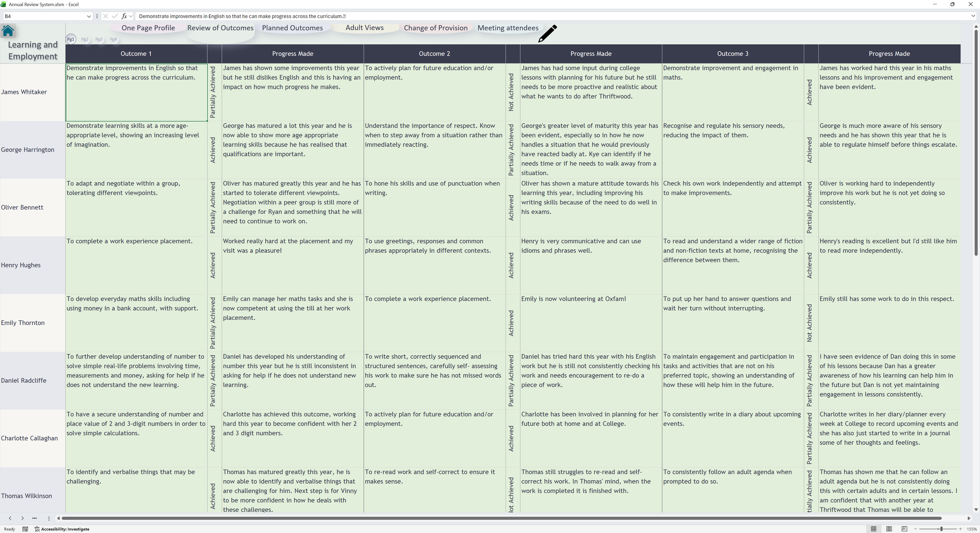Switch to Page Layout view icon

(x=889, y=529)
